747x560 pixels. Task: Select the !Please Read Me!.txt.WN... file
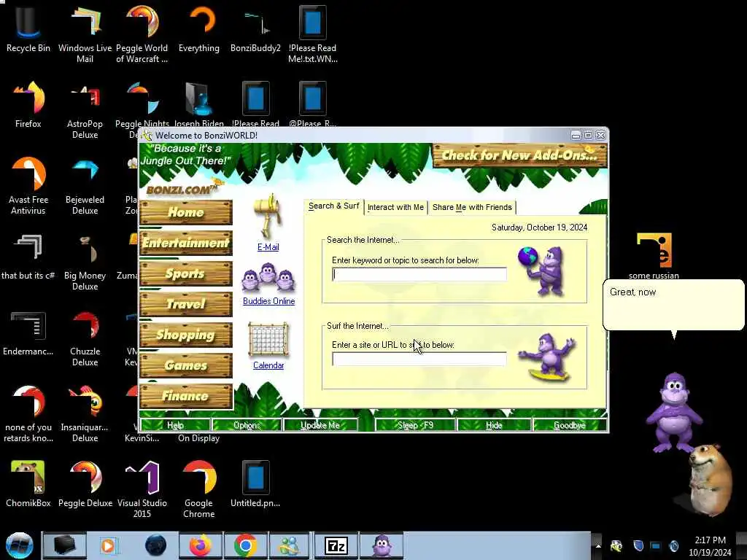click(312, 34)
